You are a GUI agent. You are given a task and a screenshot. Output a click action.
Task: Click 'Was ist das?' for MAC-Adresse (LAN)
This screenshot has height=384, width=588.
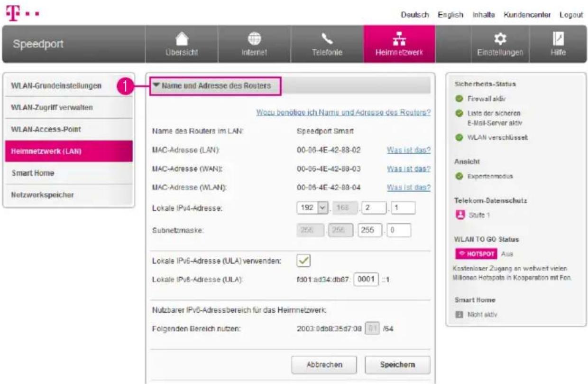[x=409, y=150]
